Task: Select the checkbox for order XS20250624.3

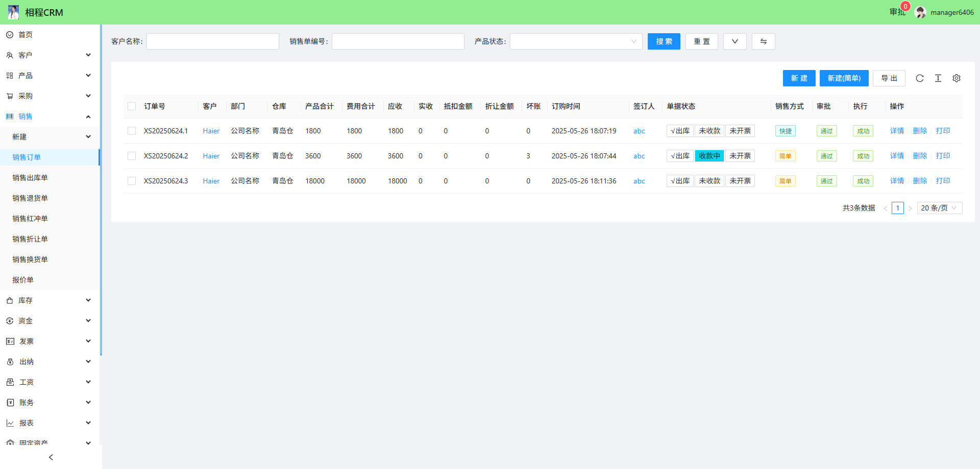Action: pyautogui.click(x=132, y=181)
